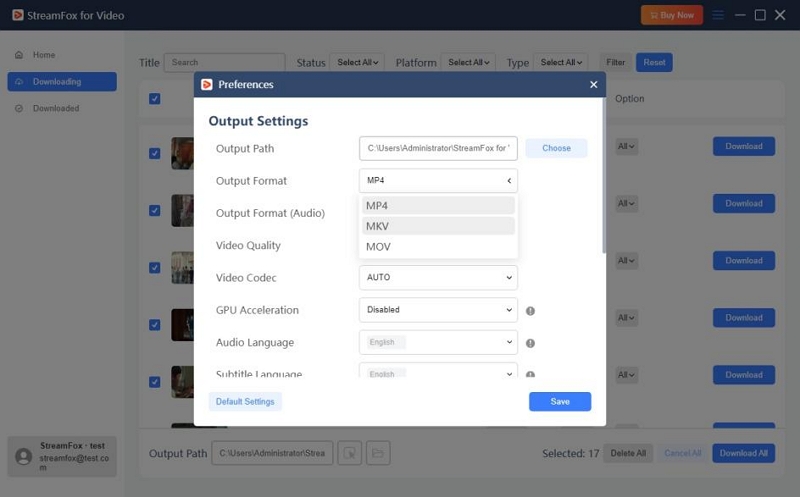This screenshot has width=800, height=497.
Task: Click Subtitle Language info icon
Action: tap(531, 374)
